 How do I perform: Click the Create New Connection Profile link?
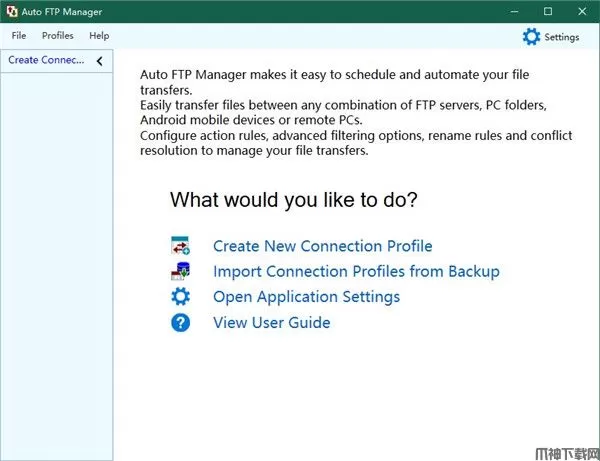click(x=322, y=246)
